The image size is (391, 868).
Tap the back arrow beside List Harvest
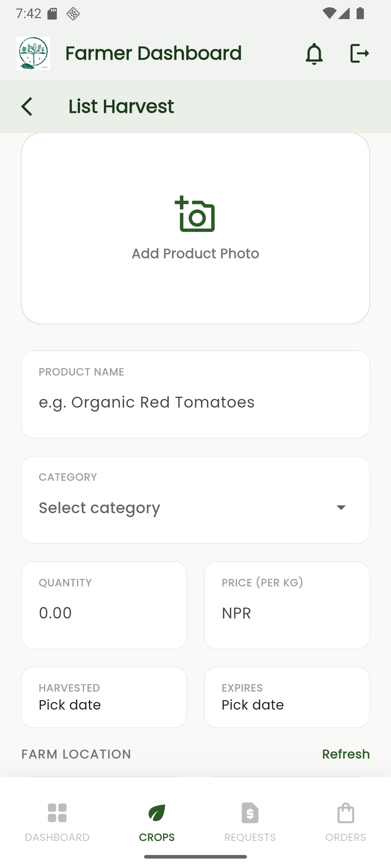pyautogui.click(x=27, y=106)
